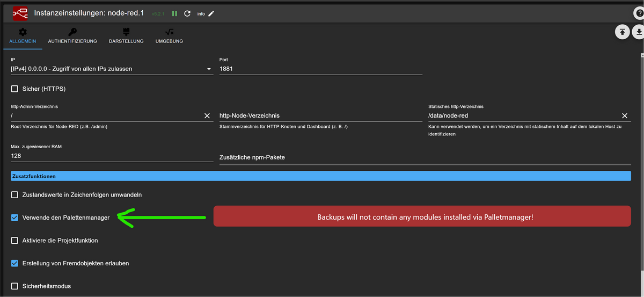Open the Darstellung tab

[x=126, y=36]
